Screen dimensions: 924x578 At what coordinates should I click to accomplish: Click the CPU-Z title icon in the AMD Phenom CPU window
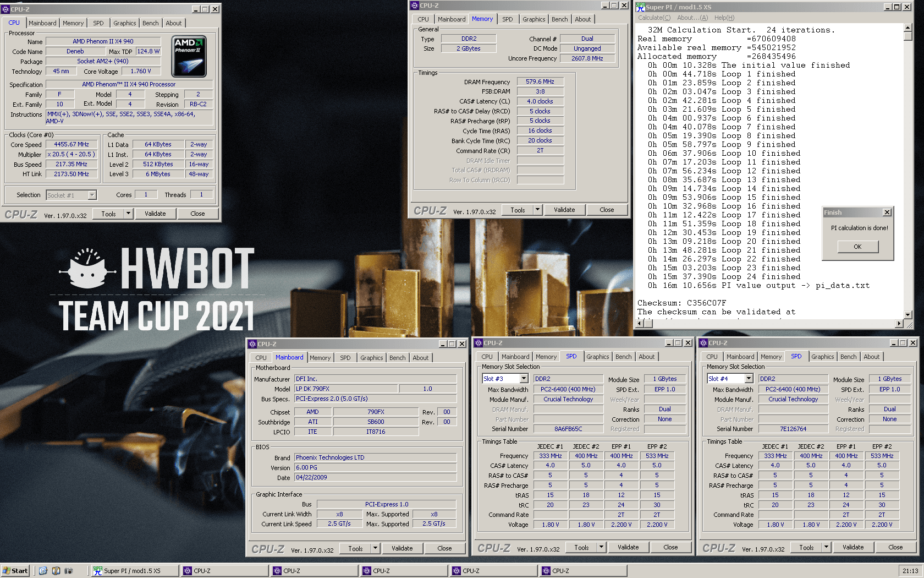pyautogui.click(x=6, y=9)
